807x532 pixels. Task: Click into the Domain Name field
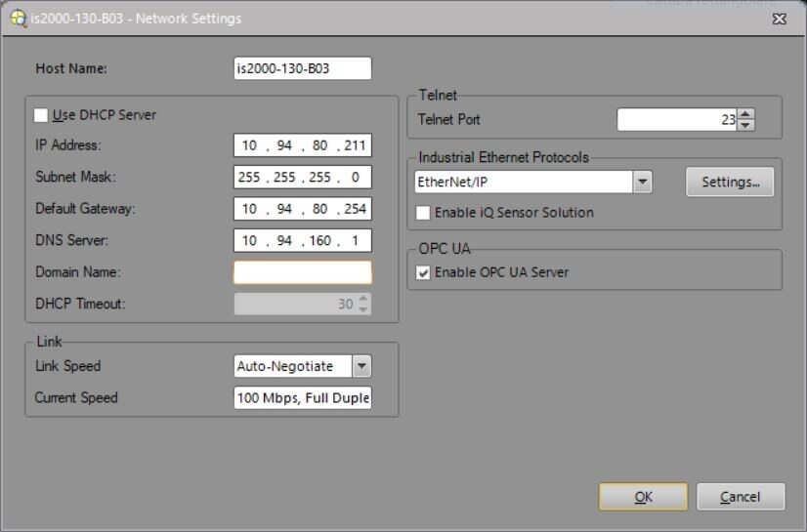click(302, 272)
